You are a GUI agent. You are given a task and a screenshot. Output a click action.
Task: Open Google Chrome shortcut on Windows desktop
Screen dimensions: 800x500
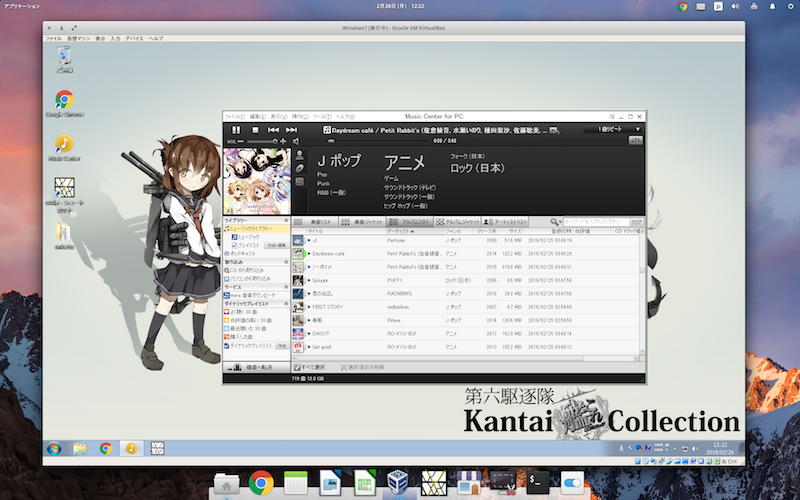(x=64, y=104)
